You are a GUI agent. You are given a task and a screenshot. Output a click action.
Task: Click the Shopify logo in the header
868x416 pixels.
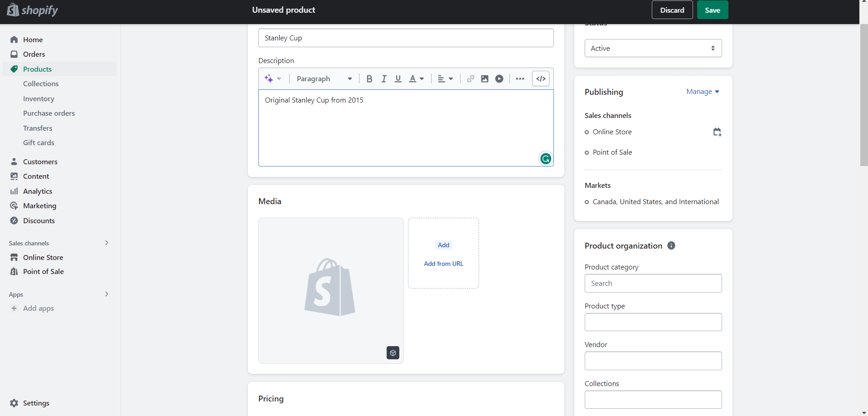pos(33,10)
